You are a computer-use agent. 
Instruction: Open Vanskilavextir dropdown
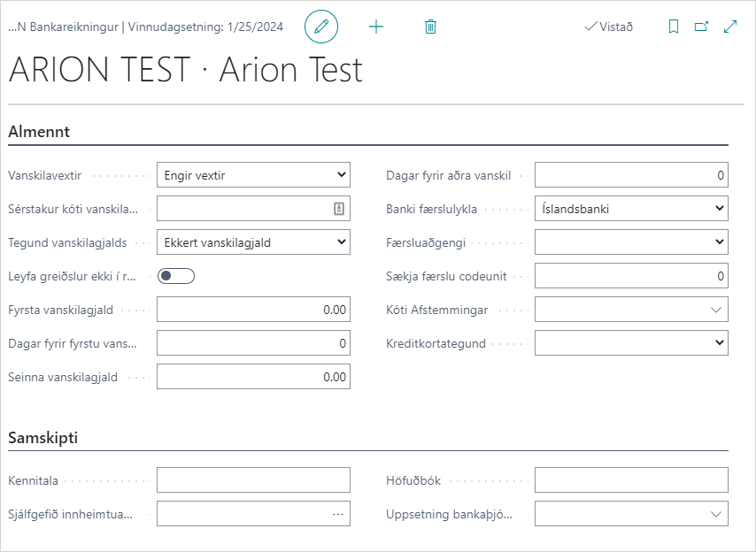coord(253,175)
